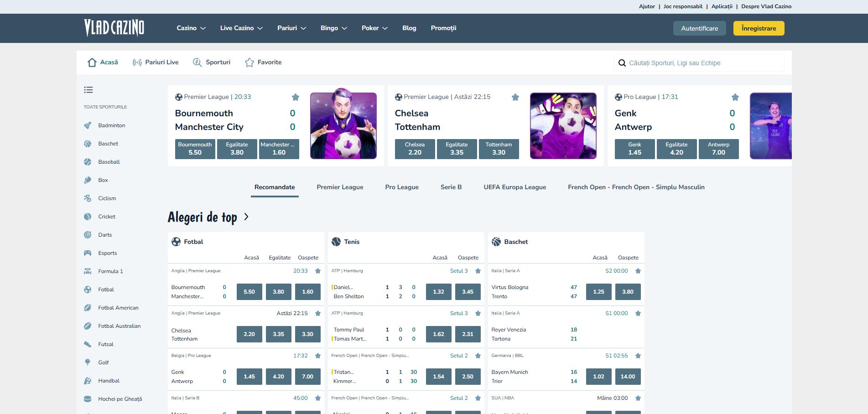This screenshot has height=414, width=868.
Task: Click the Tenis ball icon in Alegeri de top
Action: point(336,242)
